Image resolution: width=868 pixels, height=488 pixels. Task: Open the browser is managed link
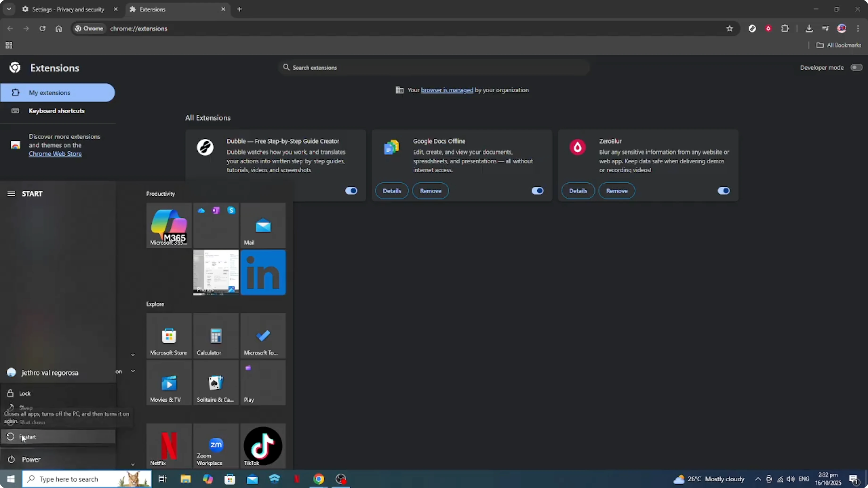click(x=447, y=90)
